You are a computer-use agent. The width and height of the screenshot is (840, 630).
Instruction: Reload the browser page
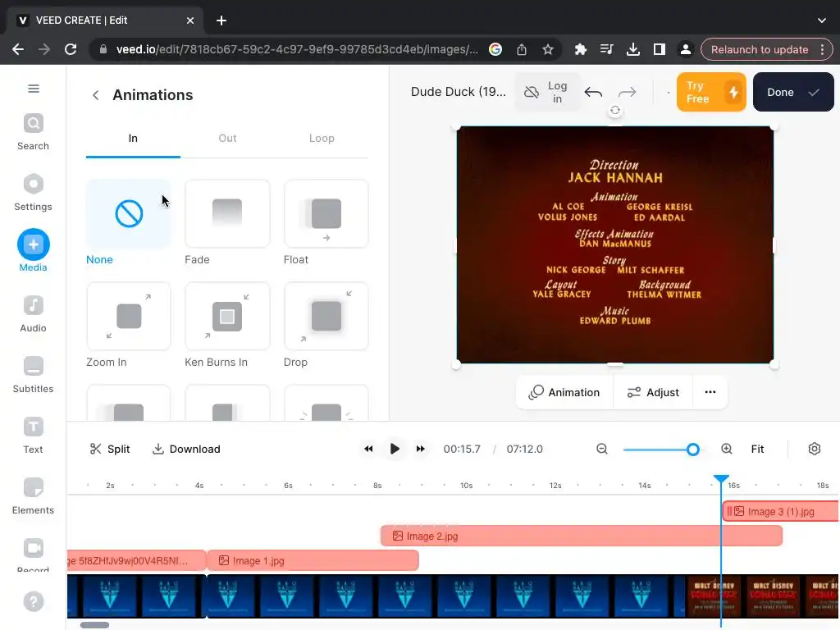[x=71, y=49]
